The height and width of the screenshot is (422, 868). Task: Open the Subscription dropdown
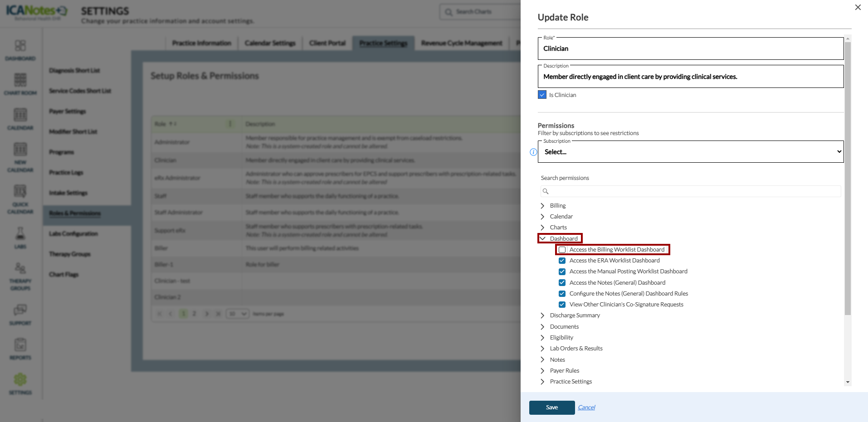tap(691, 152)
